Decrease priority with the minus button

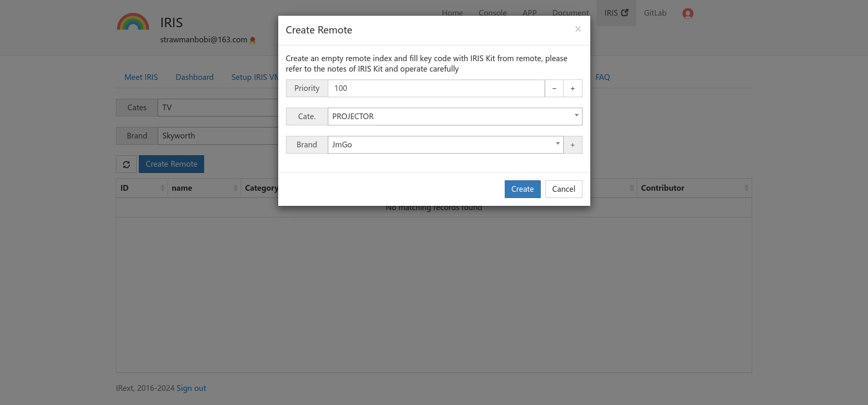[554, 88]
